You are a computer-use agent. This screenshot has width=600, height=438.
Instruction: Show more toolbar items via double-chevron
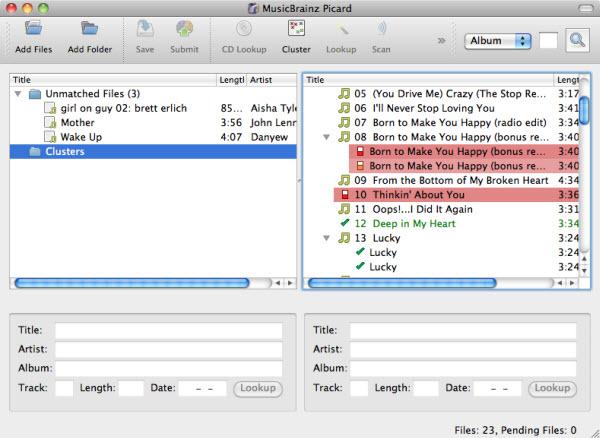coord(442,41)
